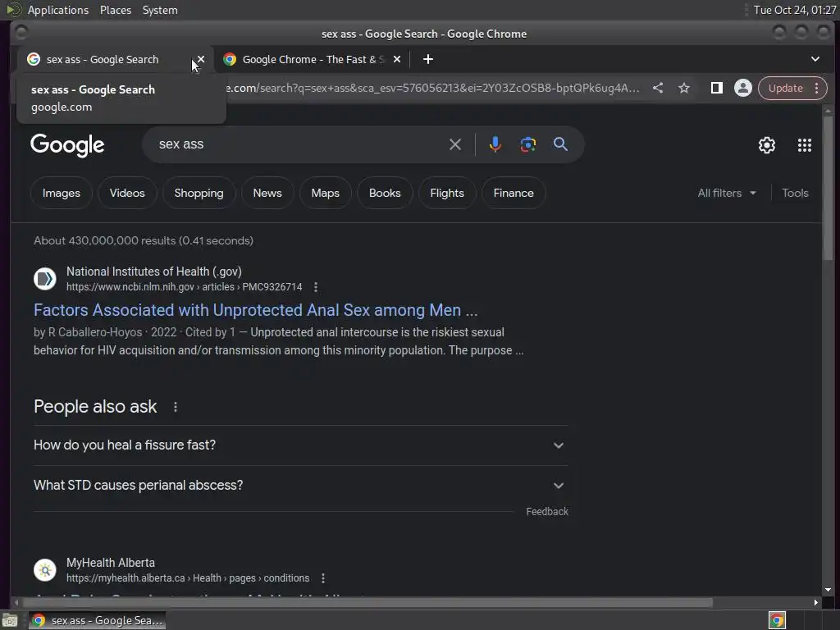The height and width of the screenshot is (630, 840).
Task: Open more options for MyHealth Alberta result
Action: click(x=322, y=578)
